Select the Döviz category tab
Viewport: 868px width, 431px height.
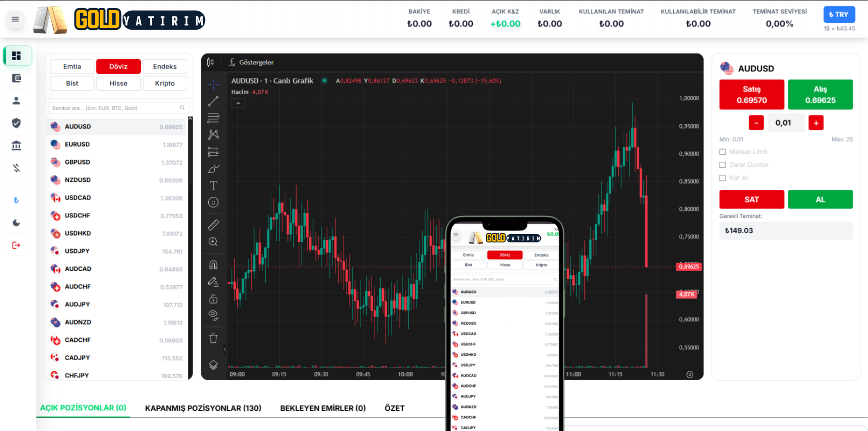(x=118, y=67)
